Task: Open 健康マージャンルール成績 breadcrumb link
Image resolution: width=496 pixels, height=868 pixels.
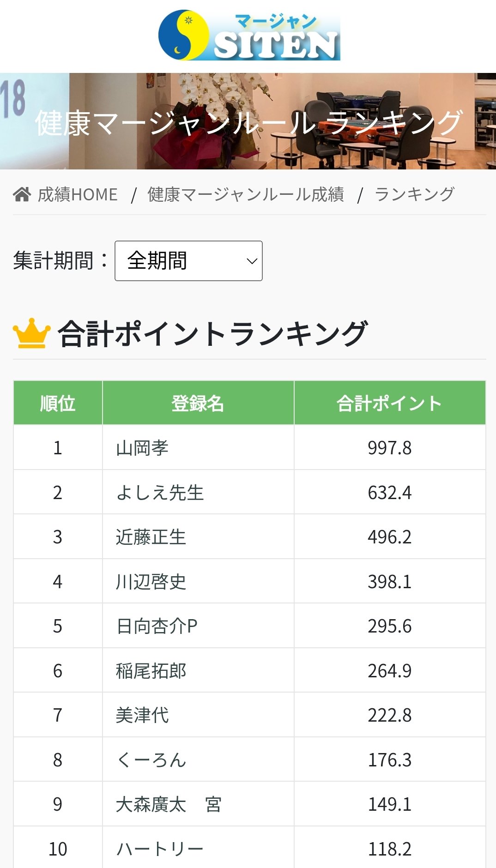Action: [x=245, y=194]
